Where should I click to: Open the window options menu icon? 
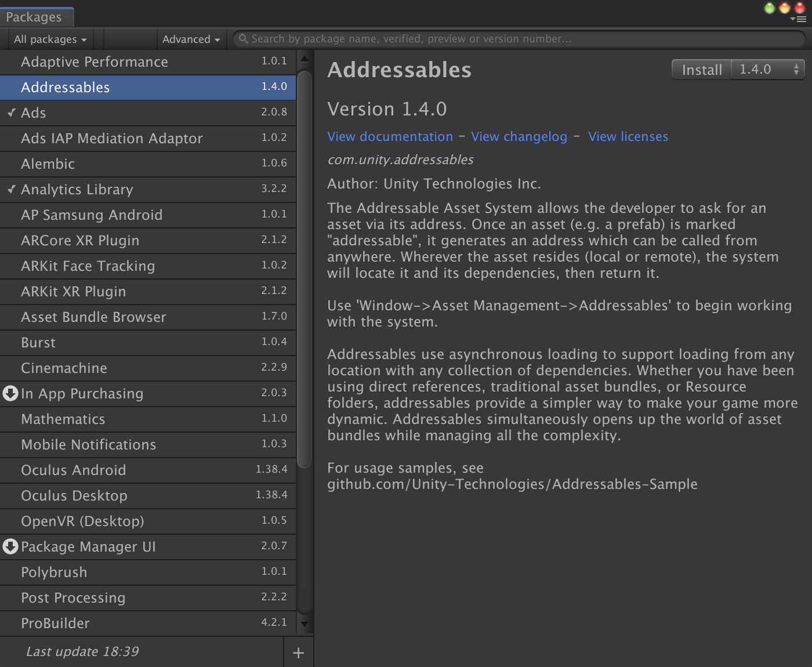pos(799,19)
